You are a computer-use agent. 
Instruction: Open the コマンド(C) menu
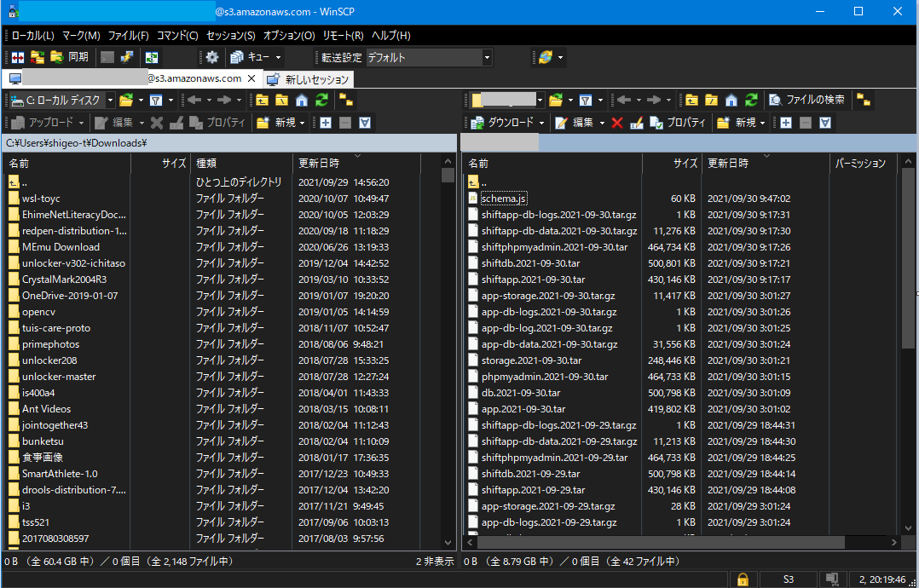point(177,35)
